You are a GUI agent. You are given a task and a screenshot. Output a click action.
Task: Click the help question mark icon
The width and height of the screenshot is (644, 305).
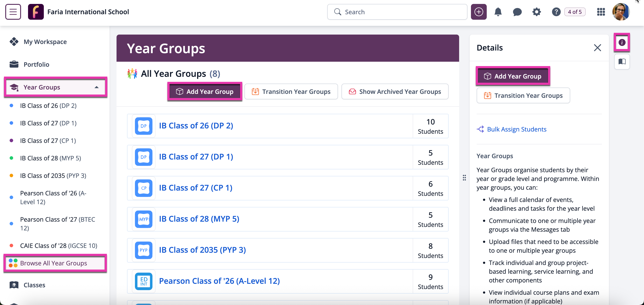click(556, 12)
